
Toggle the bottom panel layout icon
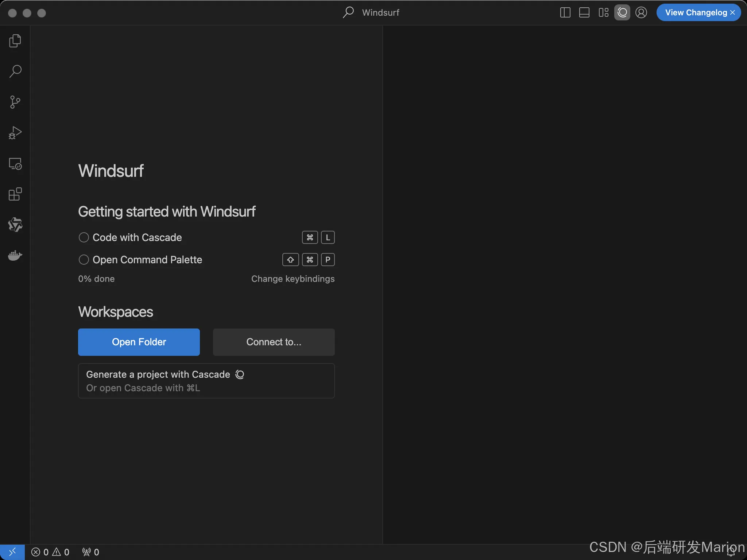584,12
